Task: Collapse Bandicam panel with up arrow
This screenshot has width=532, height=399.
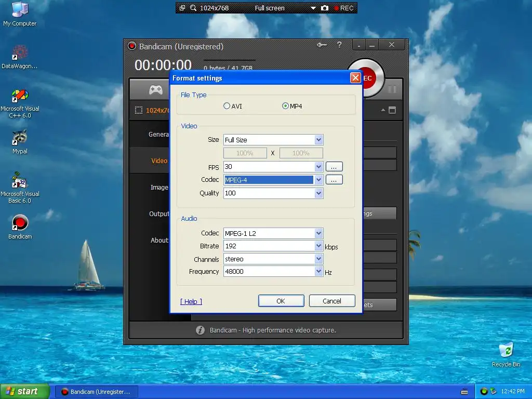Action: click(x=383, y=110)
